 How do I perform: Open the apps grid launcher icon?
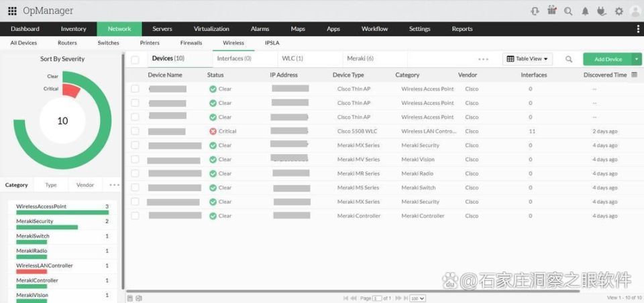12,11
